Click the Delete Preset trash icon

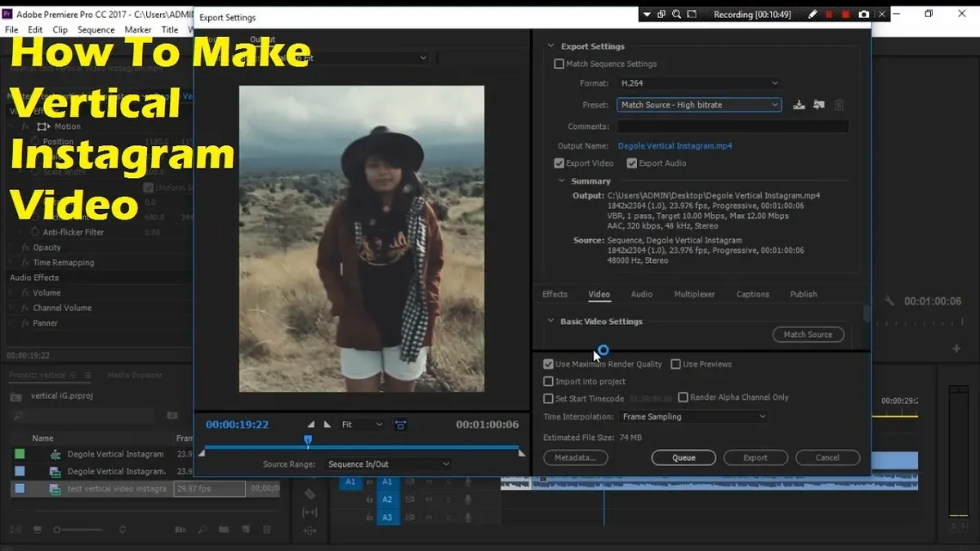coord(839,104)
